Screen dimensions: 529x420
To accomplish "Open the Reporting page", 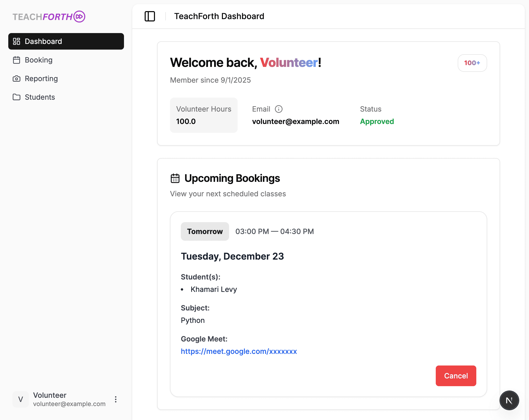I will click(x=41, y=79).
